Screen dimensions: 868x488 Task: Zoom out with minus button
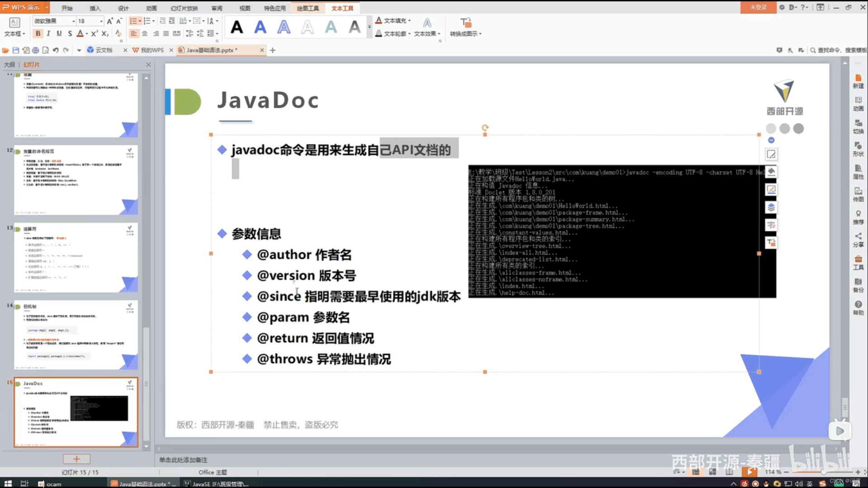pyautogui.click(x=787, y=472)
